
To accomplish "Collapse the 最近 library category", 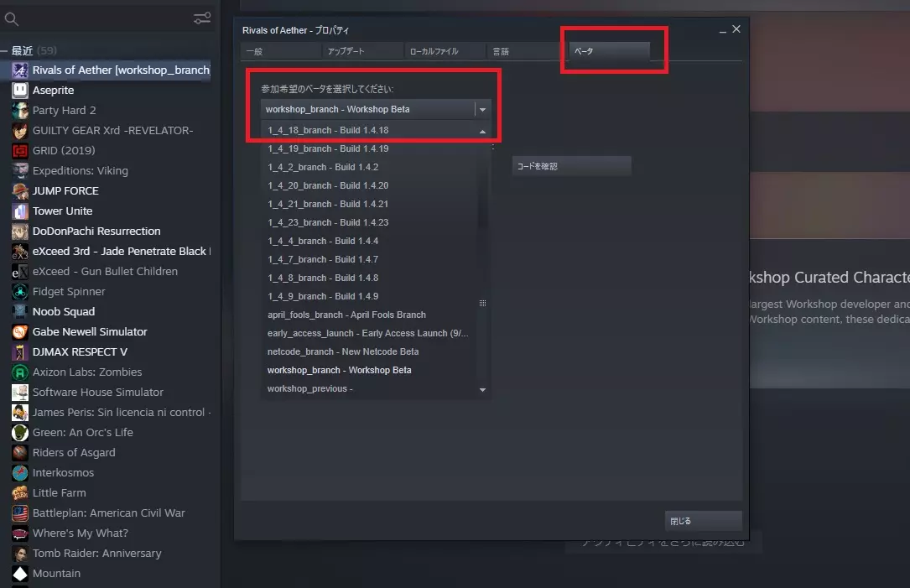I will tap(4, 50).
